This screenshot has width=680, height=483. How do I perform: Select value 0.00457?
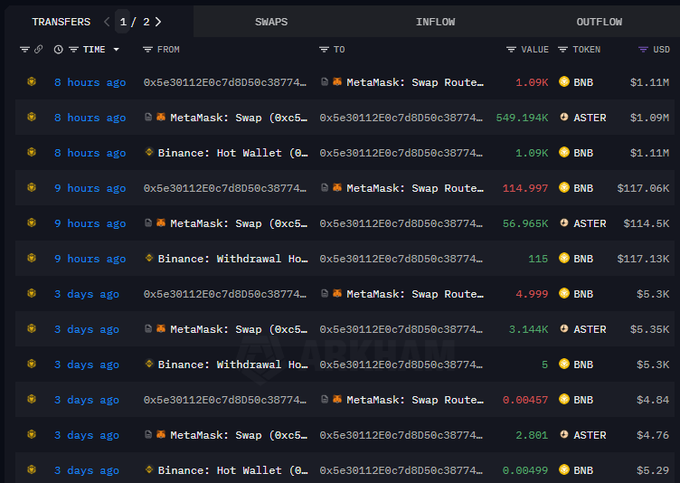click(525, 400)
